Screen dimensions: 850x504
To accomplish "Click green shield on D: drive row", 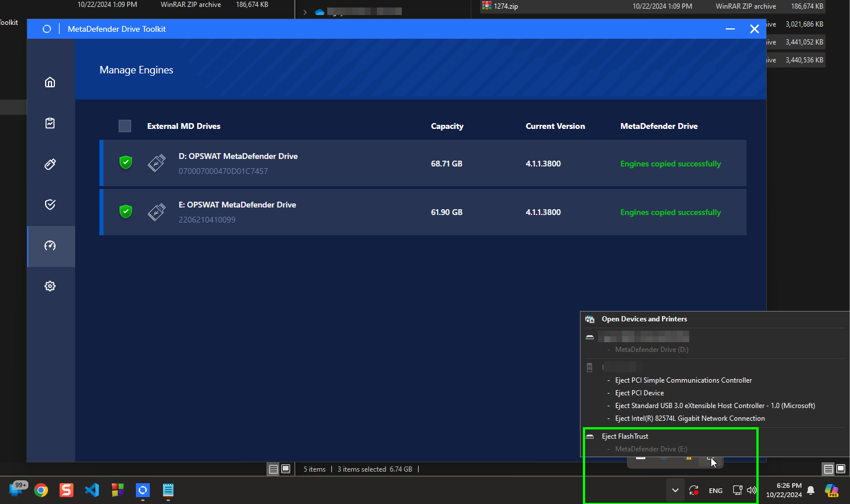I will pos(125,163).
